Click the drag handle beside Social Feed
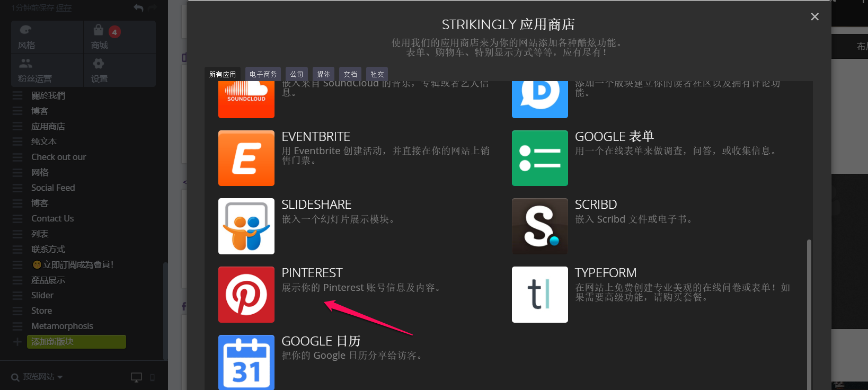Image resolution: width=868 pixels, height=390 pixels. (x=17, y=188)
